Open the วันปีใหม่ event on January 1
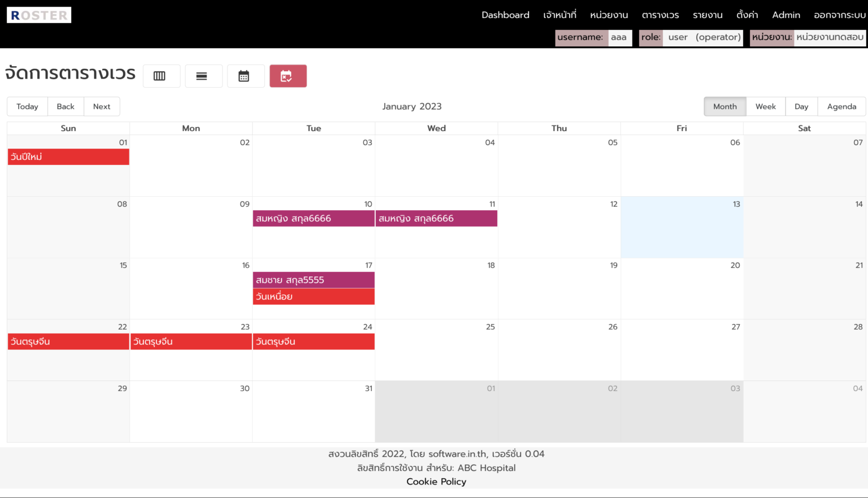Image resolution: width=868 pixels, height=498 pixels. pyautogui.click(x=68, y=157)
